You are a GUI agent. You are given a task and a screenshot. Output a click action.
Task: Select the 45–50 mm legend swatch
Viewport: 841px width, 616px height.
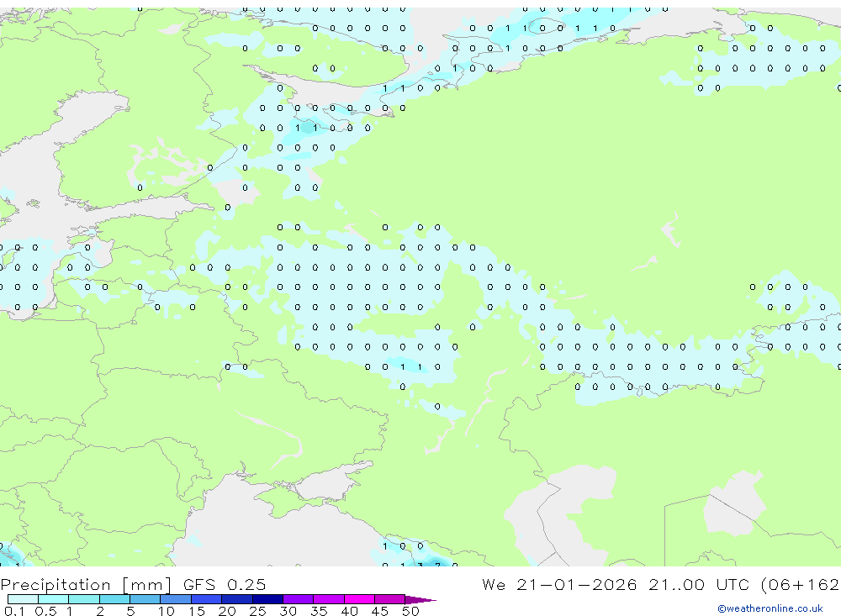(390, 599)
